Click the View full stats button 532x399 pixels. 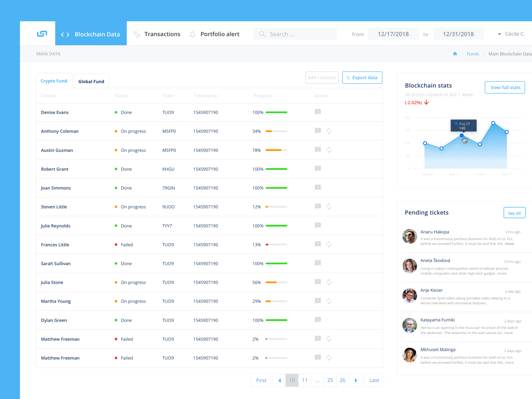505,87
